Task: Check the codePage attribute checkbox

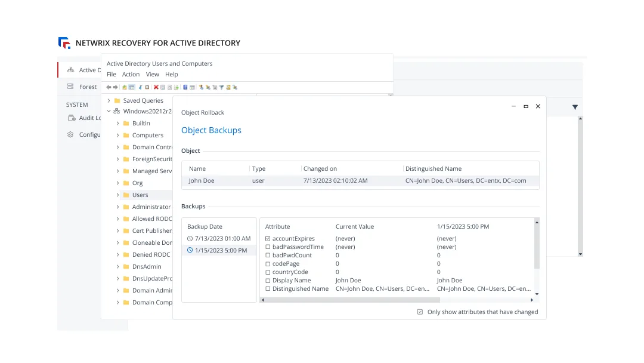Action: (268, 264)
